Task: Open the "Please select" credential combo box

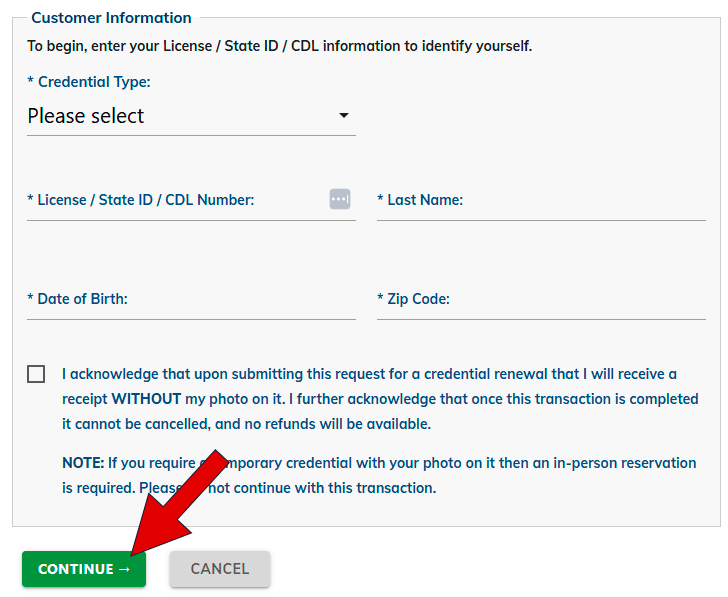Action: [x=191, y=116]
